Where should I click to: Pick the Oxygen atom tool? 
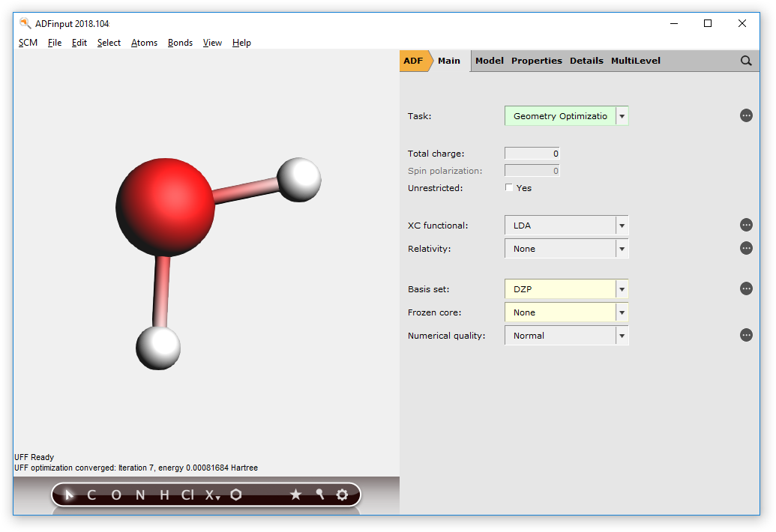[x=115, y=495]
